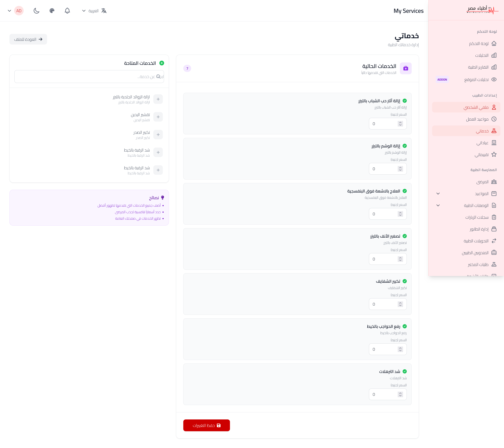This screenshot has height=448, width=504.
Task: Open the color theme palette icon
Action: tap(52, 11)
